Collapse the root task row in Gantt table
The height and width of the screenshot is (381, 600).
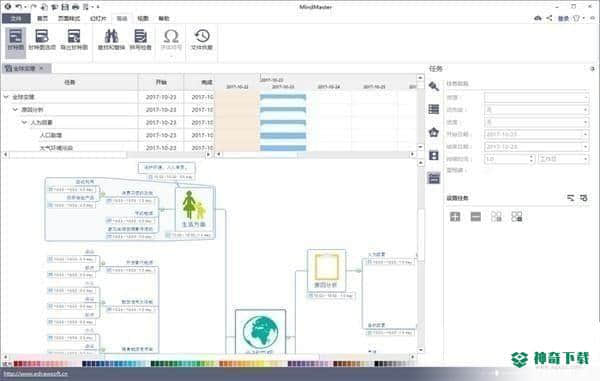click(6, 97)
